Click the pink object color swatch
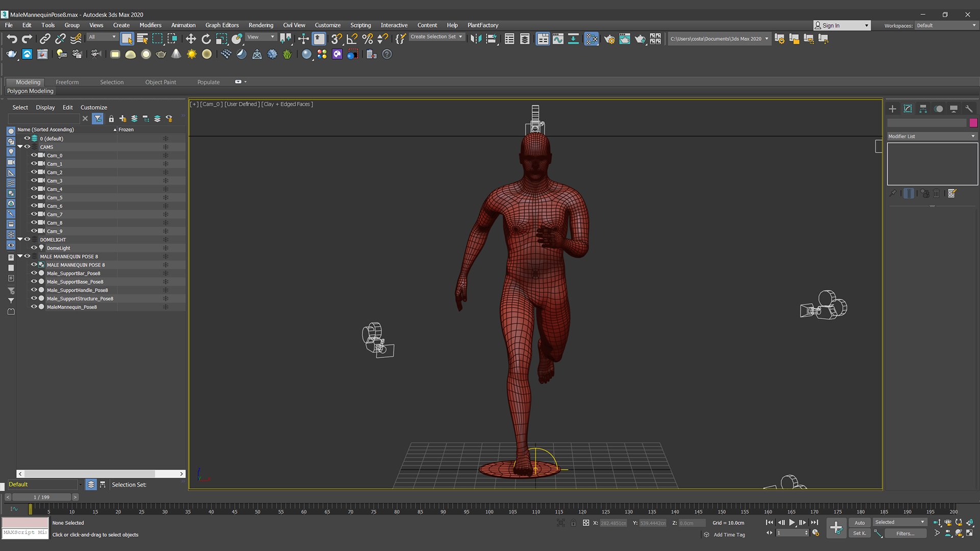The height and width of the screenshot is (551, 980). click(x=973, y=123)
